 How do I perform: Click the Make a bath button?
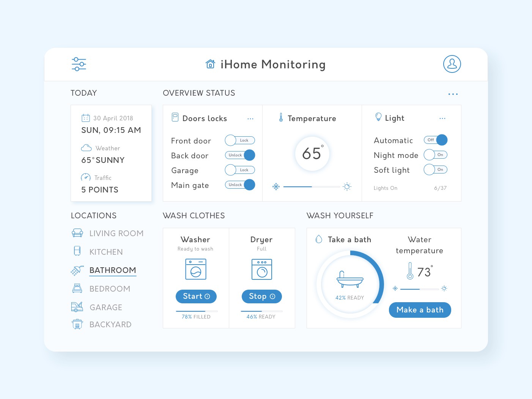point(420,310)
